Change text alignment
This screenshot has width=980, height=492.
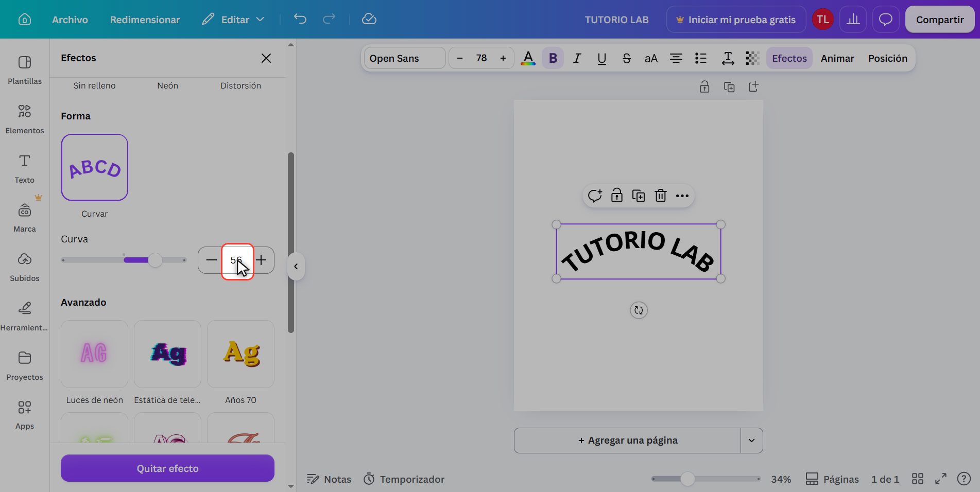pos(676,58)
